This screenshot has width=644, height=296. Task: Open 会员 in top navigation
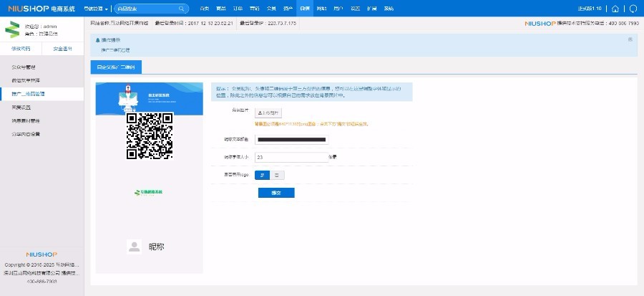(x=271, y=9)
